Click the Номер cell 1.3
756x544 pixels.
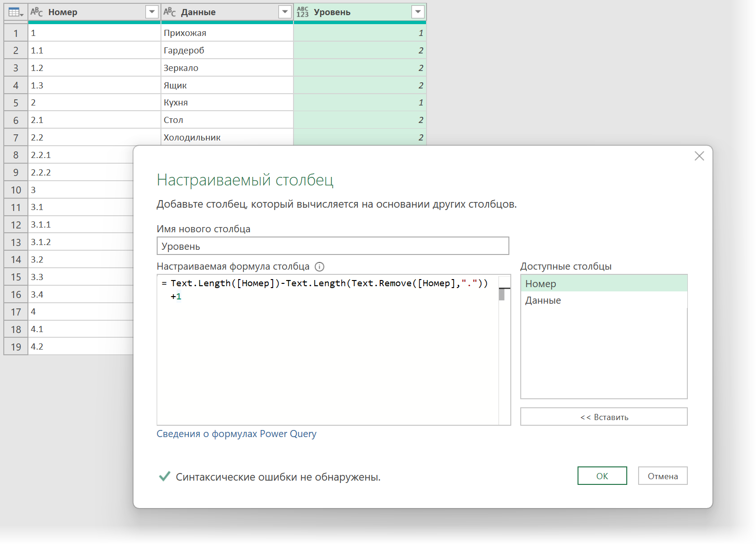click(94, 85)
